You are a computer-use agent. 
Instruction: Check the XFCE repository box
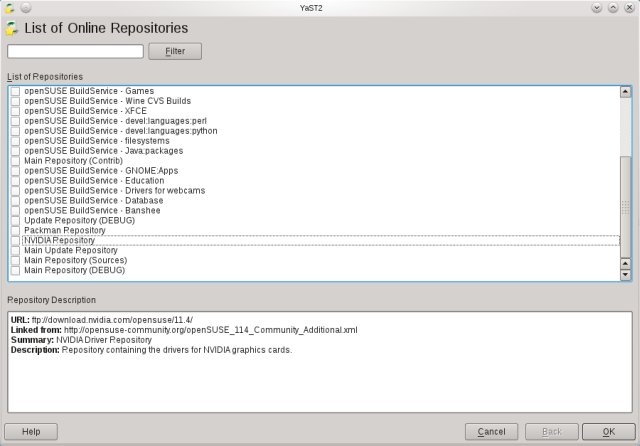15,111
